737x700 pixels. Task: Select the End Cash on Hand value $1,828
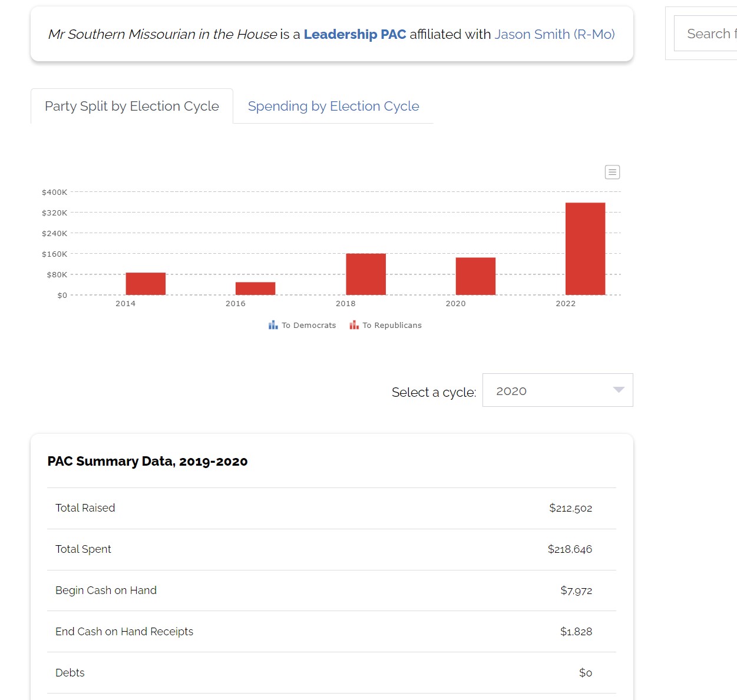(576, 632)
